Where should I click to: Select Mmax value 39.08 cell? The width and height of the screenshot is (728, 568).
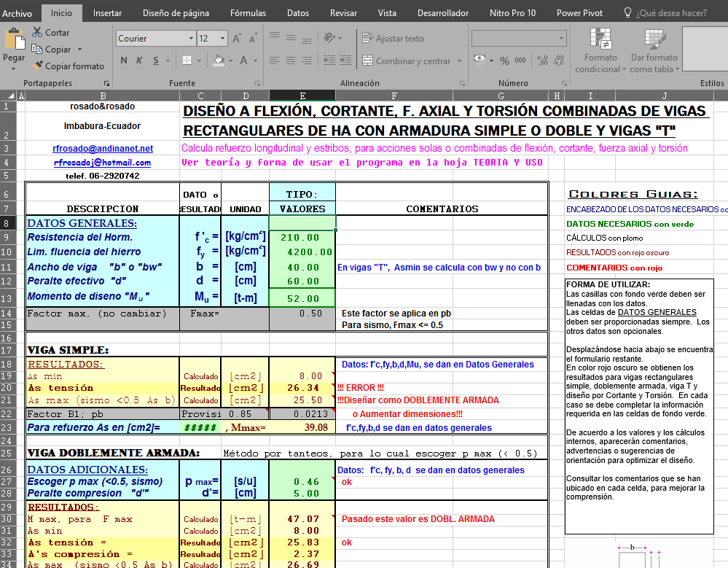302,427
